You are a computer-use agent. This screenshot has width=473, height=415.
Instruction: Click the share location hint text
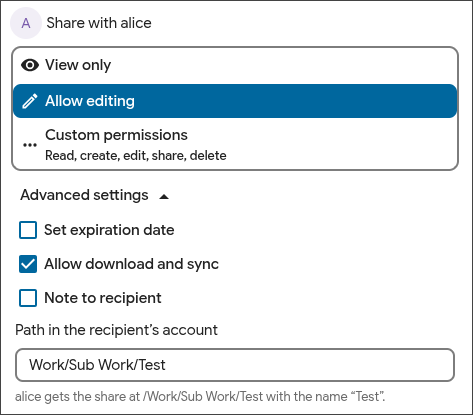200,397
